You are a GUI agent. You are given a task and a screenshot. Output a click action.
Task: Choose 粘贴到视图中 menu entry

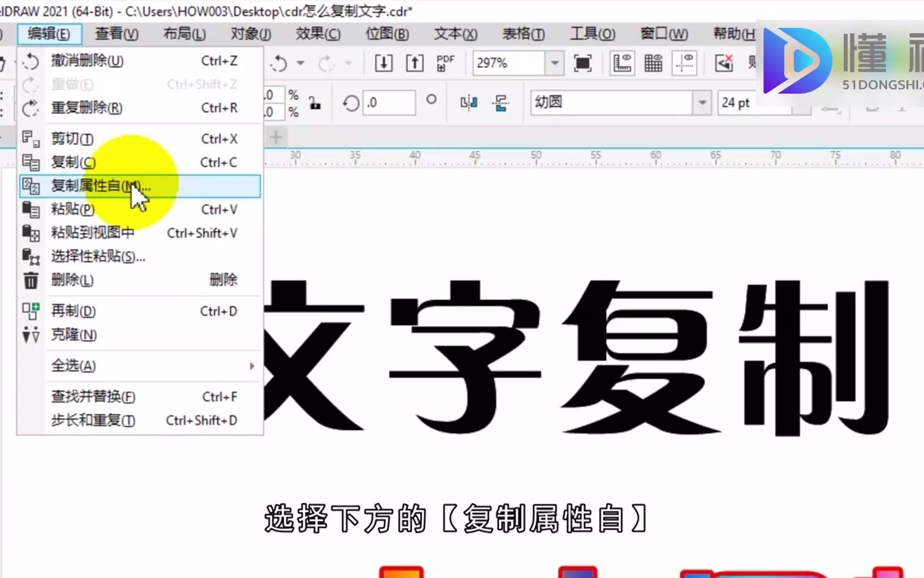[x=140, y=233]
